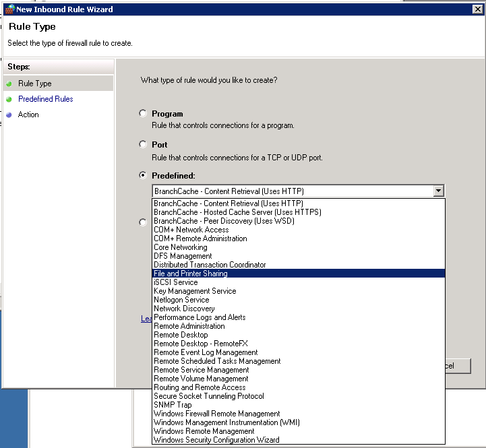Select Remote Desktop in the list

point(181,335)
